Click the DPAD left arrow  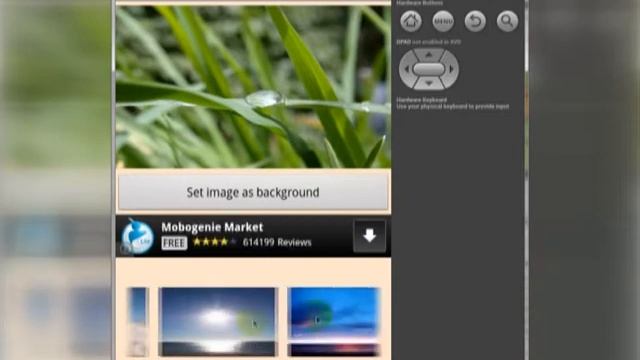coord(406,69)
